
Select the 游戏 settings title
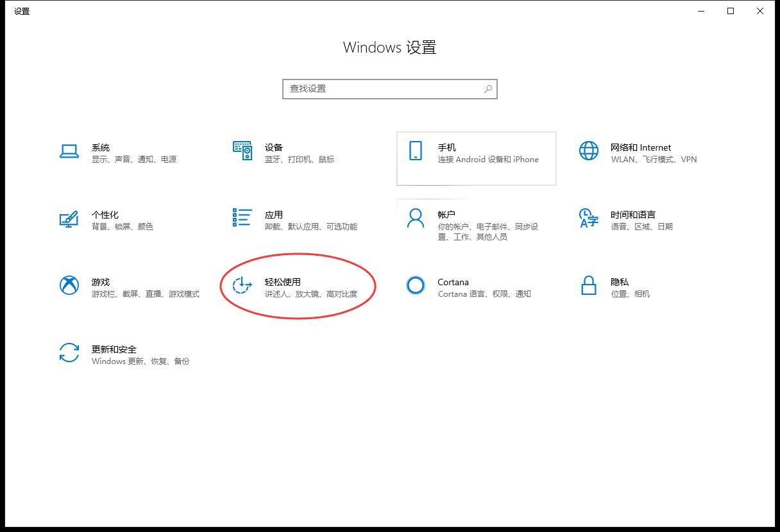[x=101, y=282]
